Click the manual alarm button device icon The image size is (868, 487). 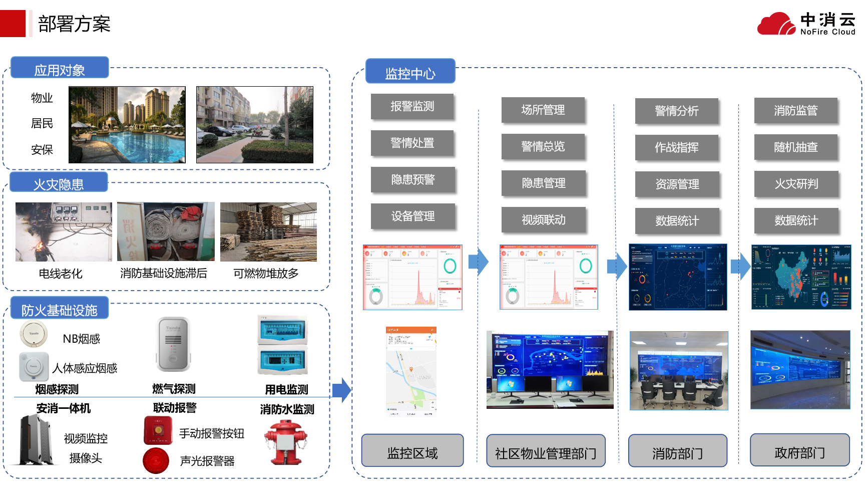(x=158, y=430)
